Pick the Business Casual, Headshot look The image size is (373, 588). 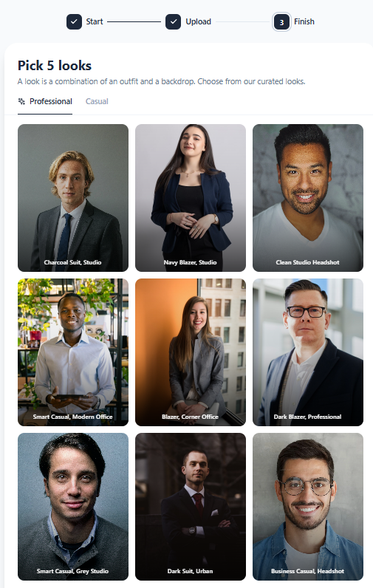(x=308, y=507)
